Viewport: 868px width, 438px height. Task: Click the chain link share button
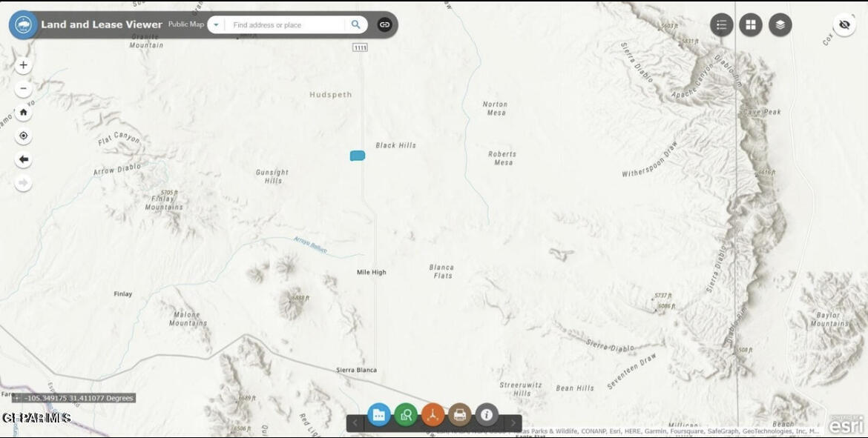tap(384, 24)
